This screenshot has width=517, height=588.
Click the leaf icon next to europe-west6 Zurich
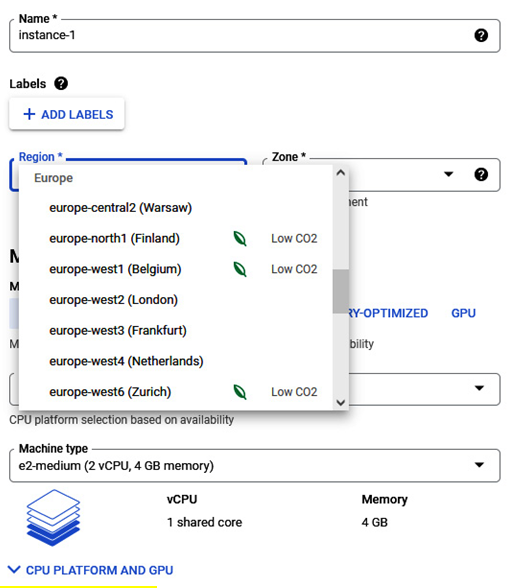tap(240, 392)
